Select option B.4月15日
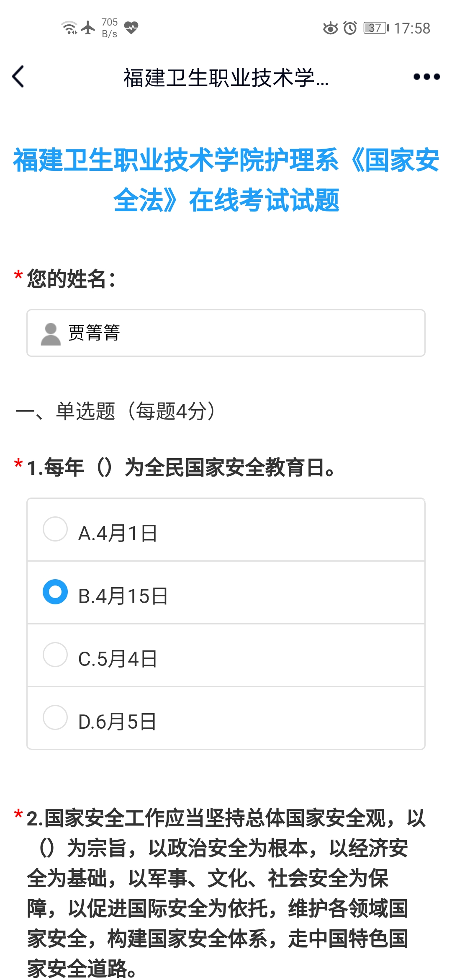 click(x=55, y=592)
